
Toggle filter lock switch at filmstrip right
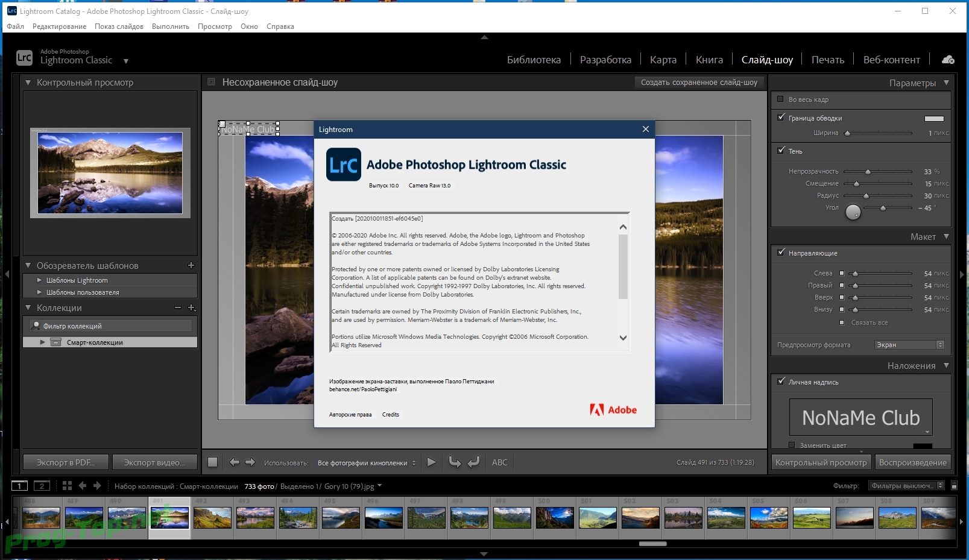click(x=954, y=486)
